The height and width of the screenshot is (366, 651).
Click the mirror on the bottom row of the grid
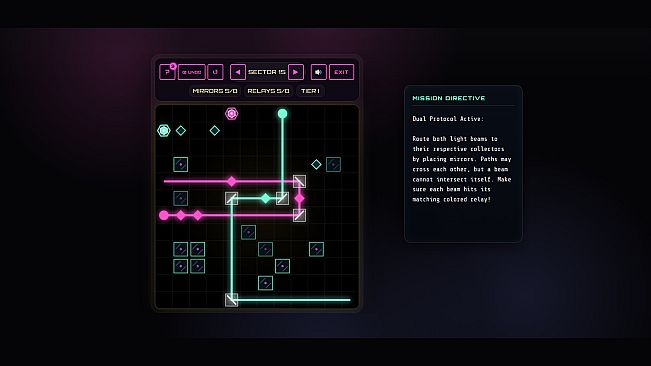click(232, 300)
